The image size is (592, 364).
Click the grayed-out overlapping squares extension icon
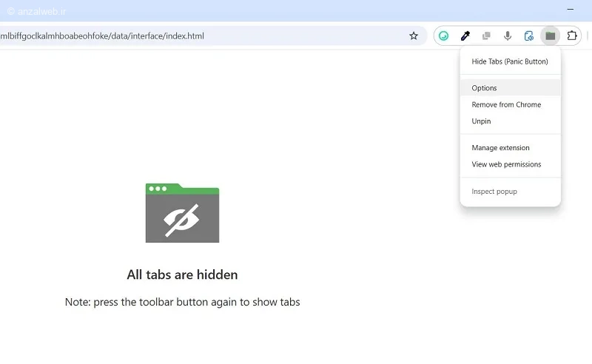(486, 36)
